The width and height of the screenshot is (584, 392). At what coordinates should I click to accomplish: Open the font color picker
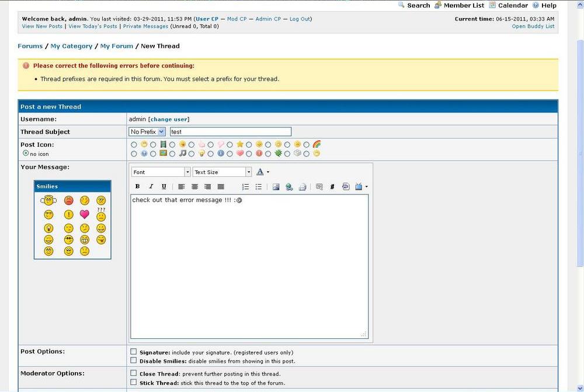(x=263, y=172)
